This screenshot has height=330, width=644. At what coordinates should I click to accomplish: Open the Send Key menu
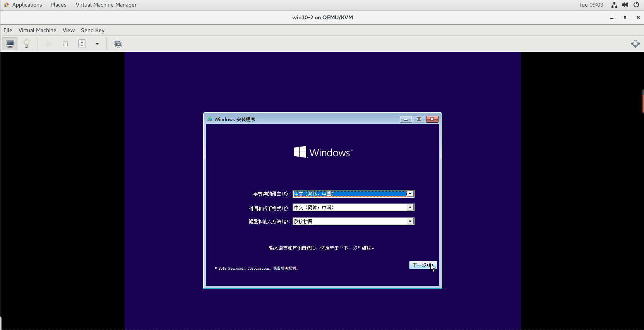[x=92, y=30]
